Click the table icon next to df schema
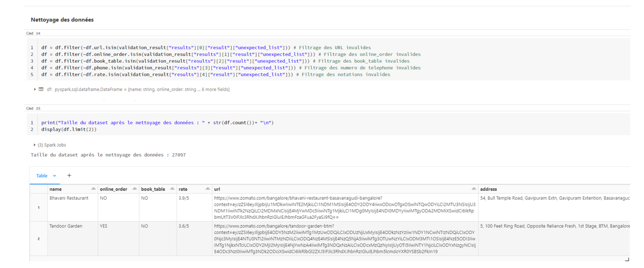Screen dimensions: 644x268 41,89
